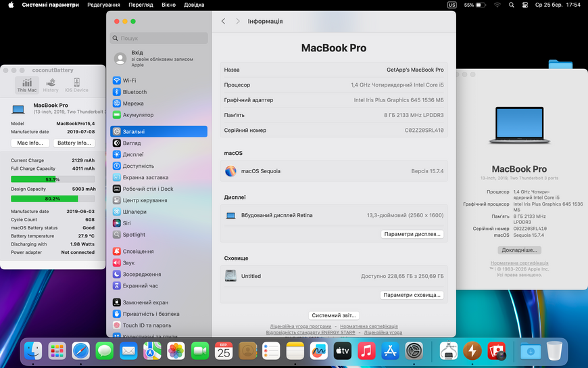Open Шпалери settings
The height and width of the screenshot is (368, 588).
coord(159,212)
